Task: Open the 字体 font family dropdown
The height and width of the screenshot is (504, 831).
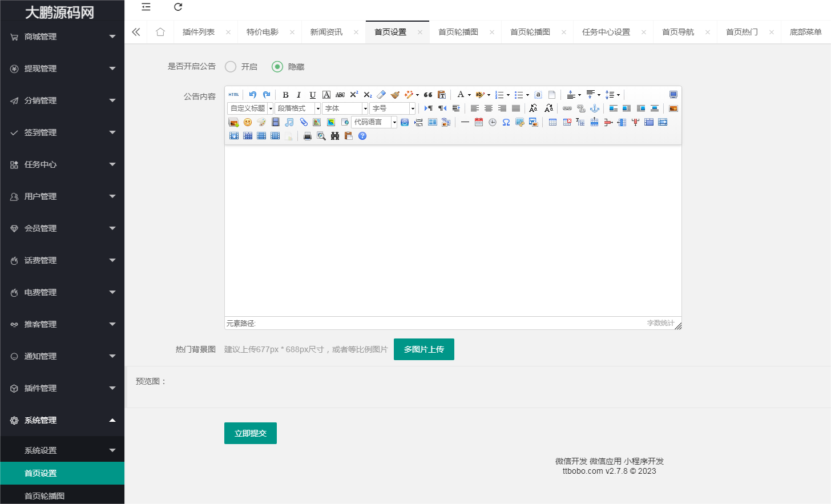Action: tap(344, 108)
